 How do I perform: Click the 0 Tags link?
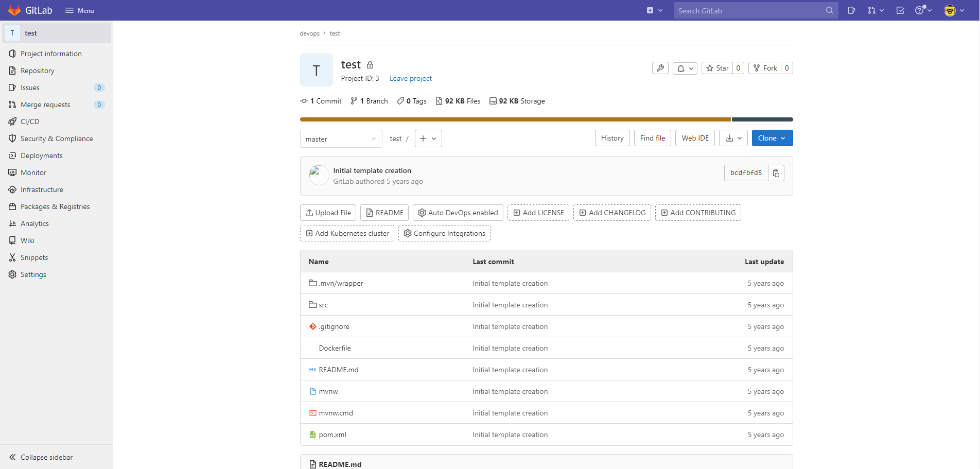click(x=412, y=101)
